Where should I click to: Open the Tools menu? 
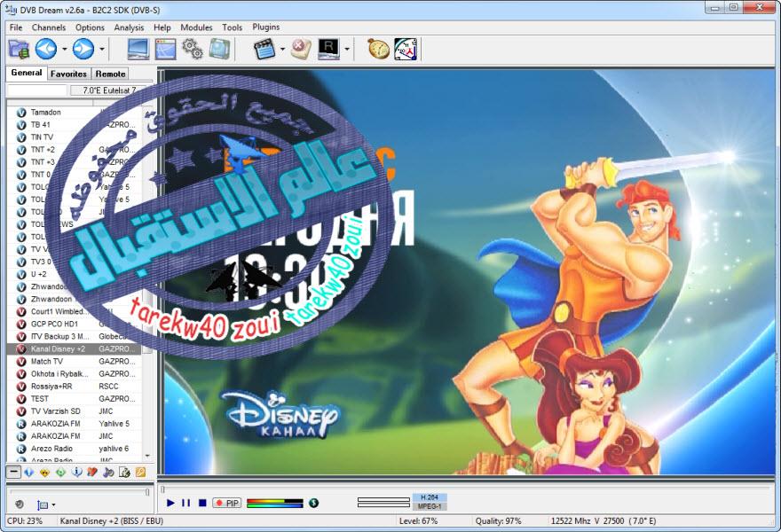click(x=233, y=27)
